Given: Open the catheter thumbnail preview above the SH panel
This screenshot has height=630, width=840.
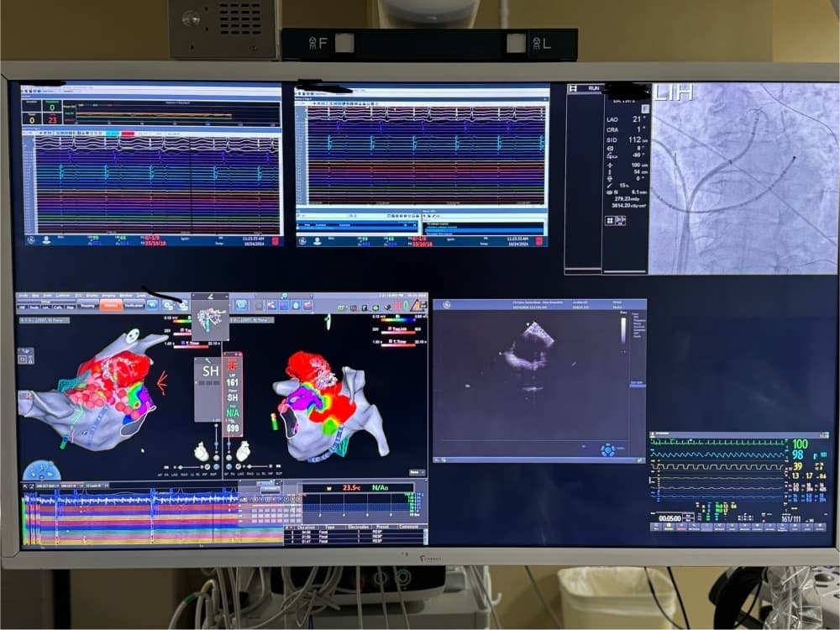Looking at the screenshot, I should (211, 320).
